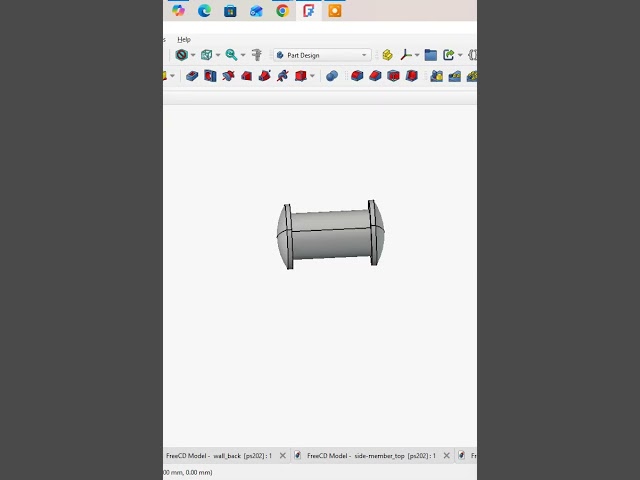
Task: Select the Boolean operation tool
Action: (332, 76)
